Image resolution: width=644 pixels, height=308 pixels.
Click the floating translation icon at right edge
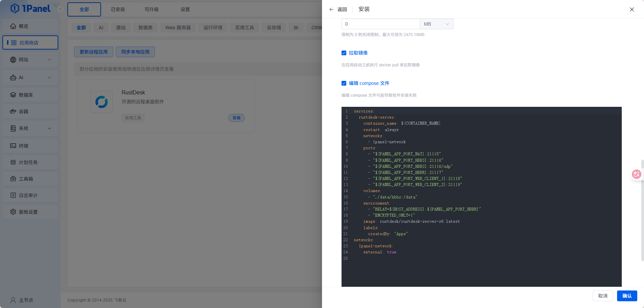coord(636,174)
